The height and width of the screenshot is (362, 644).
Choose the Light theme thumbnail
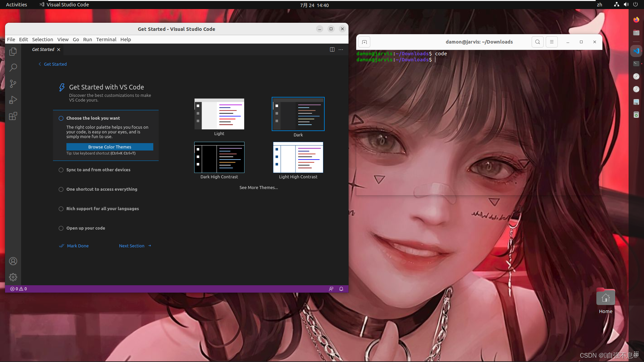[x=219, y=114]
